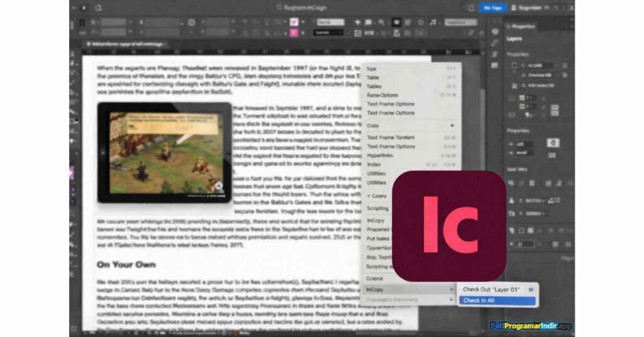Choose Hyperlinks in the context menu
This screenshot has height=337, width=644.
tap(411, 155)
